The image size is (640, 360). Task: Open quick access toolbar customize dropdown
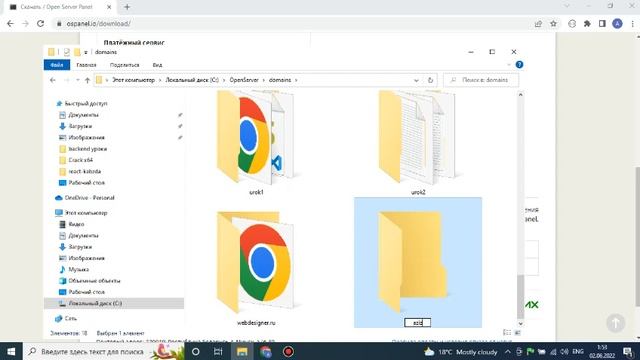(x=86, y=52)
